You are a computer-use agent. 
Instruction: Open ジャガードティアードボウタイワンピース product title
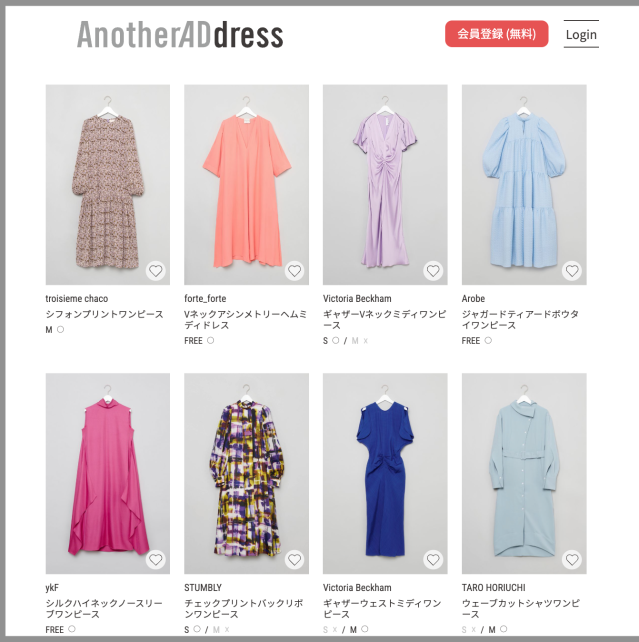[x=520, y=320]
